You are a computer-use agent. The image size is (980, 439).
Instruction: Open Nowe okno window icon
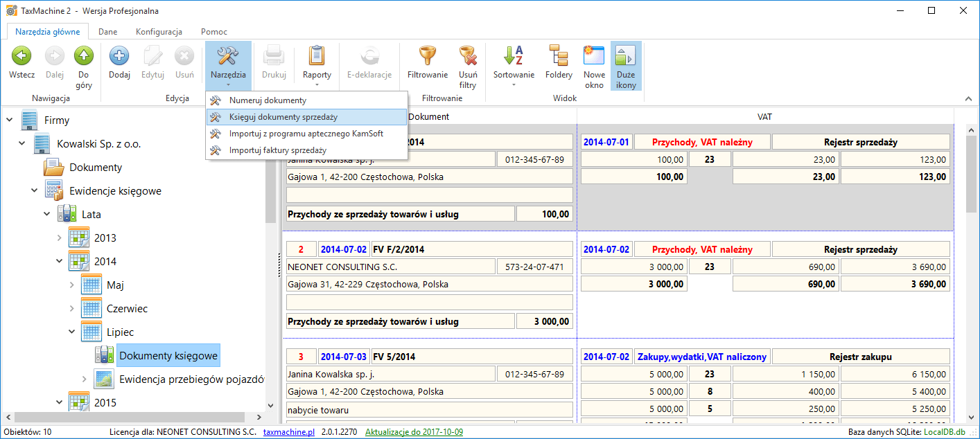[594, 57]
